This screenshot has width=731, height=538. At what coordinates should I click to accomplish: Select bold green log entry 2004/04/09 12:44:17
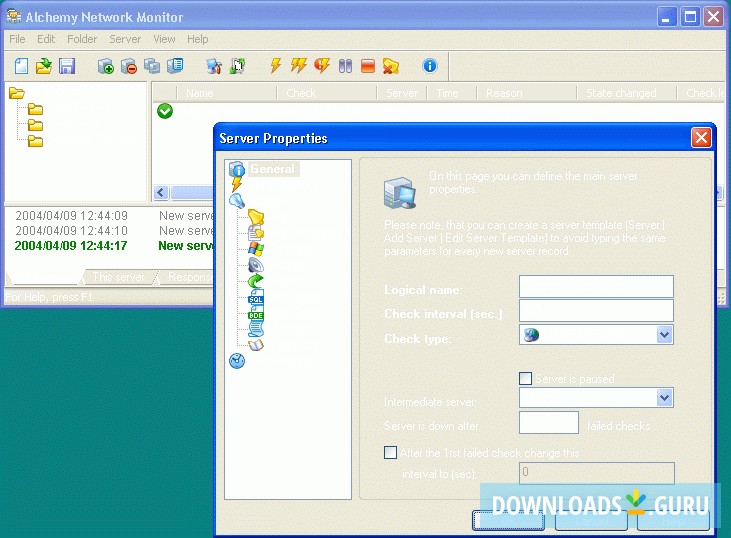click(71, 246)
